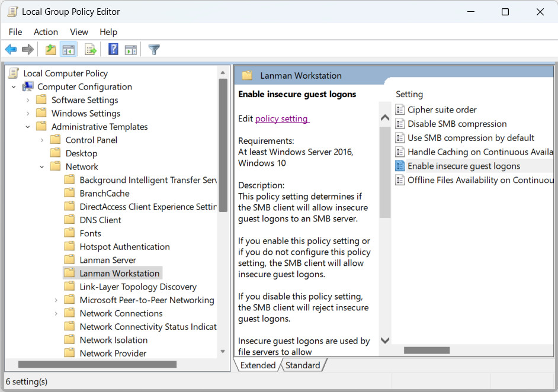Select Link-Layer Topology Discovery folder

pos(138,287)
